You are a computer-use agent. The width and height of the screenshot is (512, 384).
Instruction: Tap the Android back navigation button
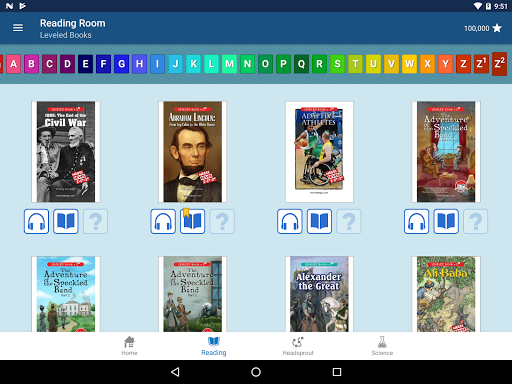pos(175,372)
